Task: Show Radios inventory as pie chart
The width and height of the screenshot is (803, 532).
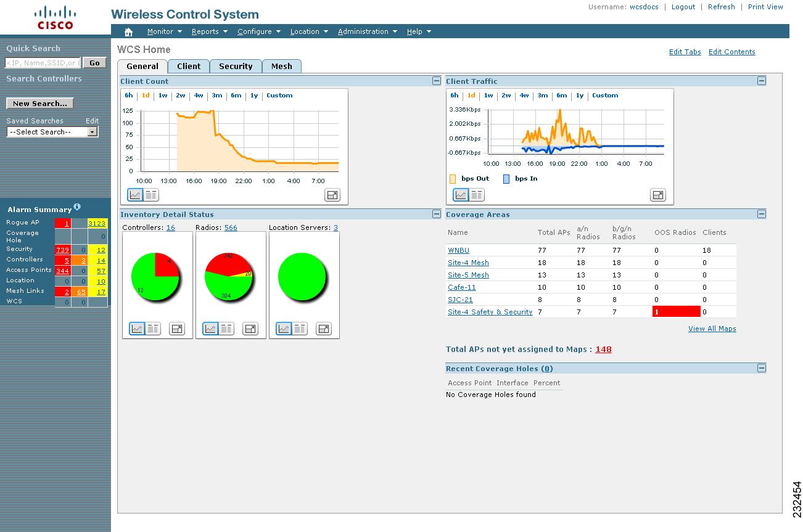Action: click(x=210, y=329)
